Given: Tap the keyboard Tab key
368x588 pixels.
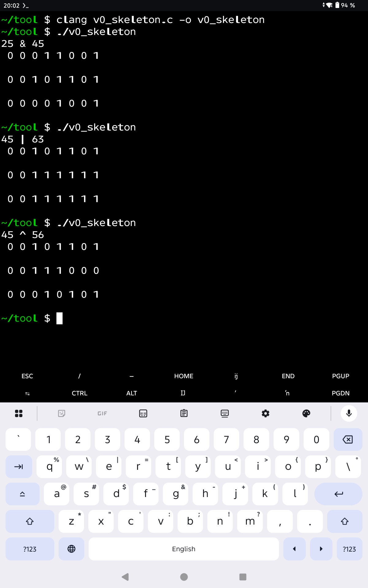Looking at the screenshot, I should click(x=19, y=467).
